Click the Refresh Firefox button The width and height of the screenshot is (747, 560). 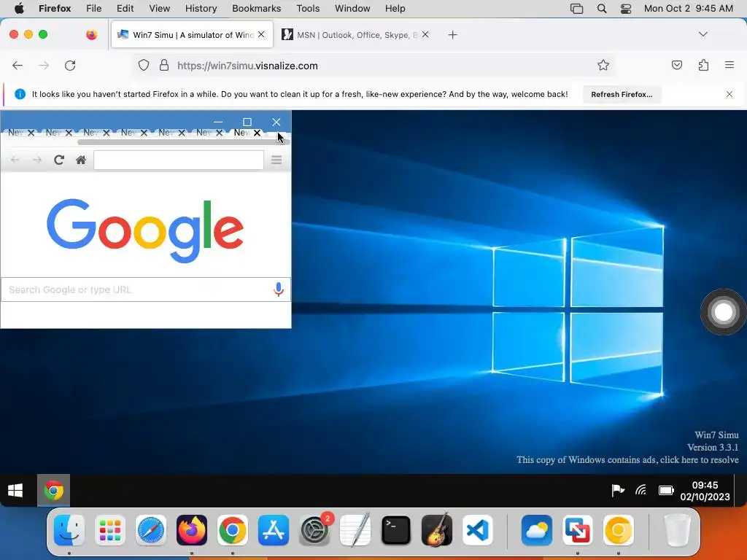pos(622,94)
